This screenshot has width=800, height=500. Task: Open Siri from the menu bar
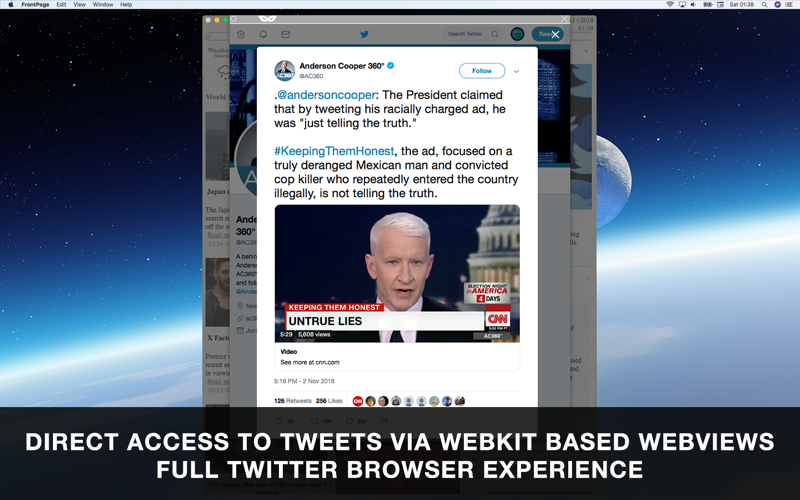tap(777, 5)
